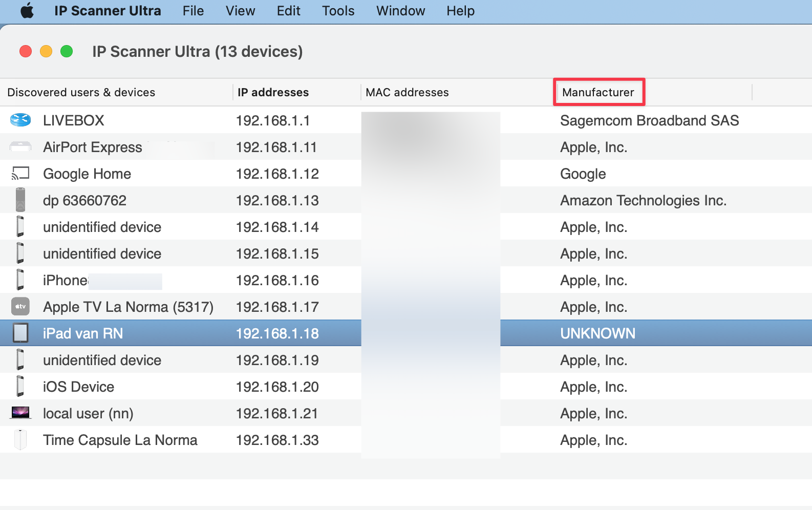
Task: Select the iPad van RN name
Action: pyautogui.click(x=83, y=333)
